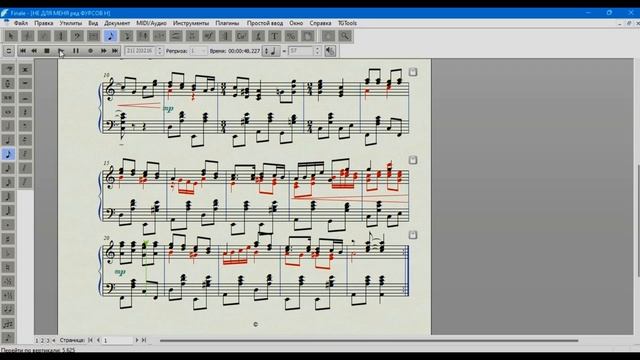Click the measure counter stepper arrows

coord(160,51)
